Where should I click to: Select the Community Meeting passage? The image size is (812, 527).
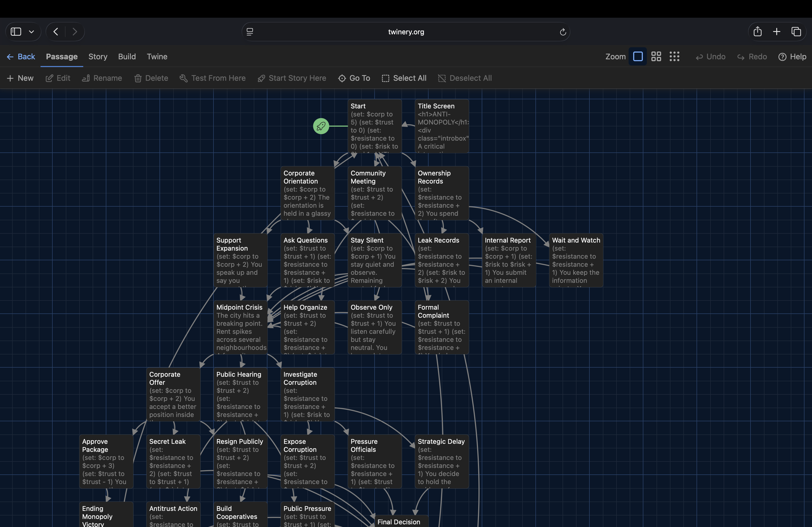click(x=375, y=193)
